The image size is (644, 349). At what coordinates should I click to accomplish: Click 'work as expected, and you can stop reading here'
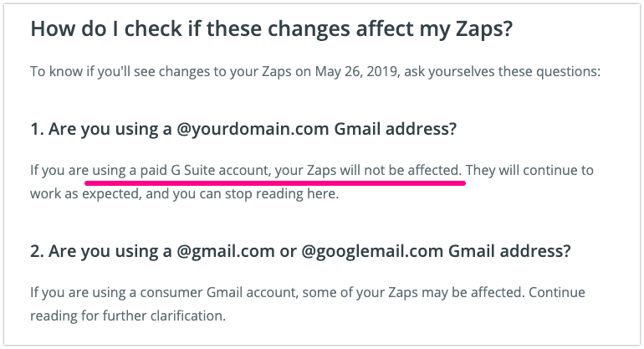click(x=184, y=193)
